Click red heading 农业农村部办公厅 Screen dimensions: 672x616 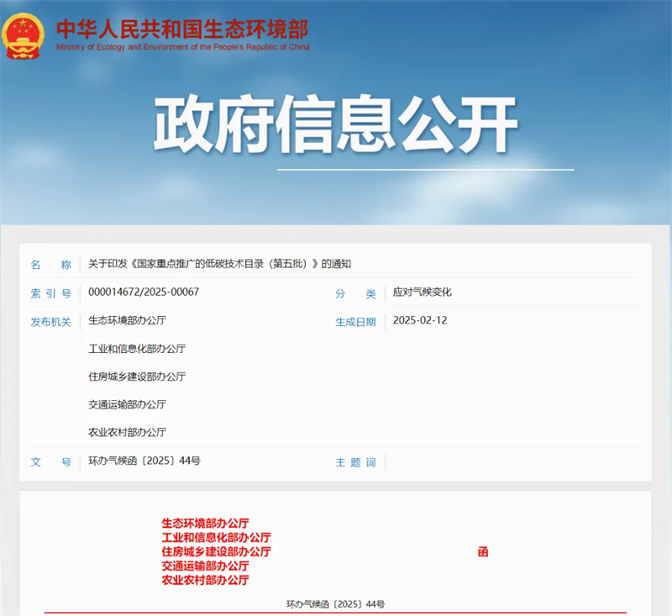click(x=205, y=580)
